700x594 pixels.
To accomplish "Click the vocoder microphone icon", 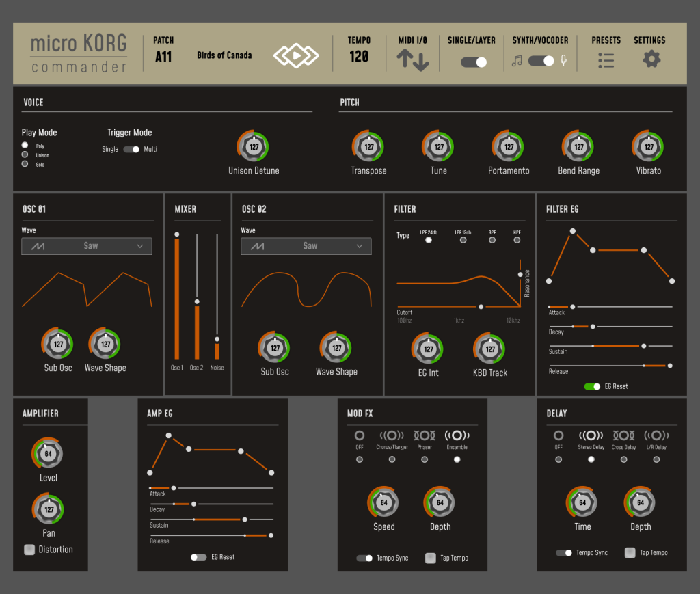I will tap(563, 61).
